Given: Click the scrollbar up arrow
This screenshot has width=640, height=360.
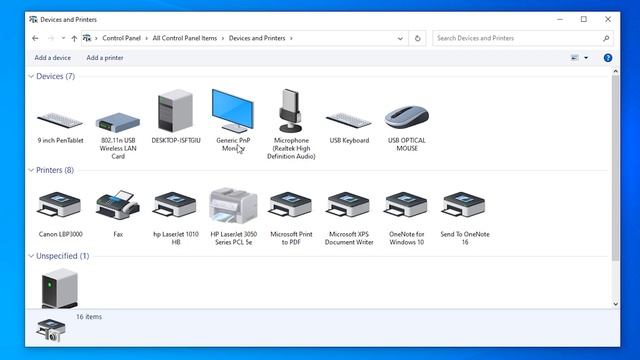Looking at the screenshot, I should tap(616, 71).
